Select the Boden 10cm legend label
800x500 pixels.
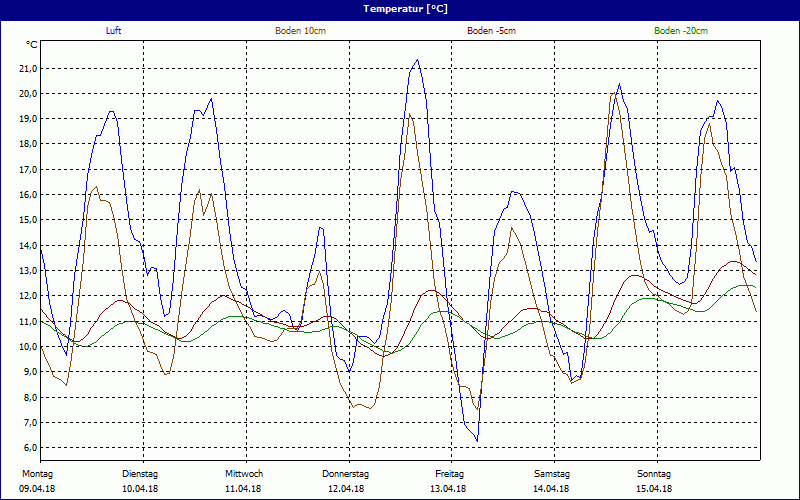[300, 31]
